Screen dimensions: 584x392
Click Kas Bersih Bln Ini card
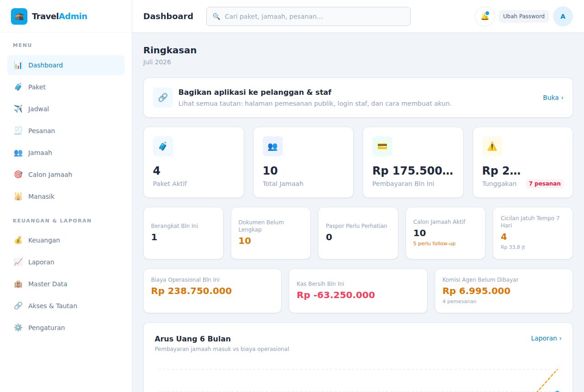point(358,291)
